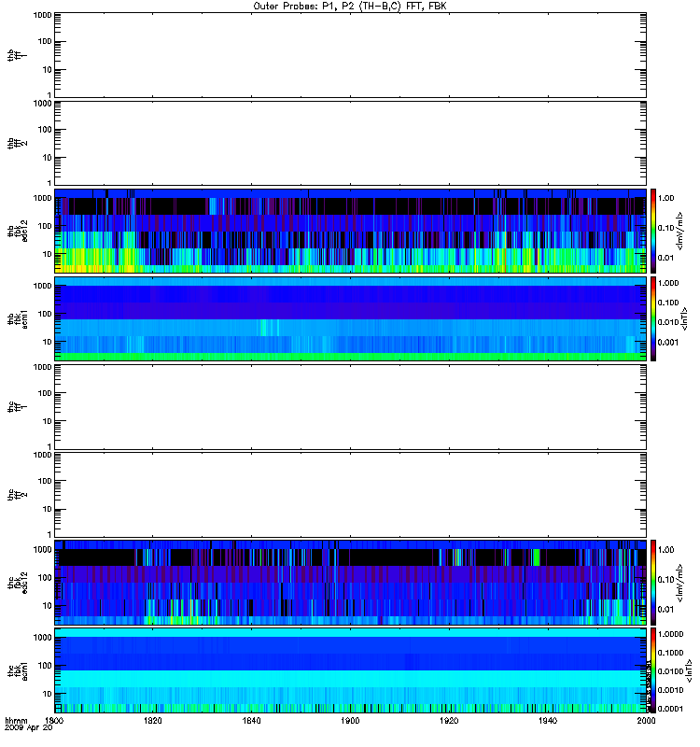Click the '1840' time axis label
This screenshot has height=747, width=700.
click(251, 720)
